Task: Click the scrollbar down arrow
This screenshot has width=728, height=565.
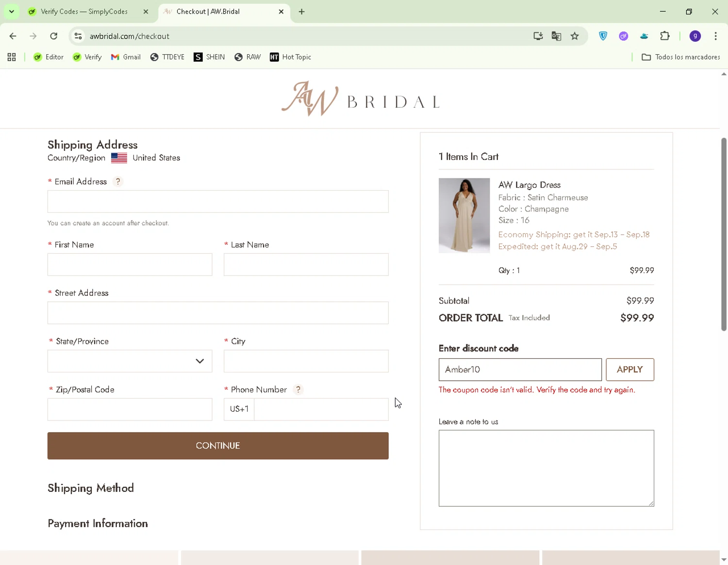Action: 724,560
